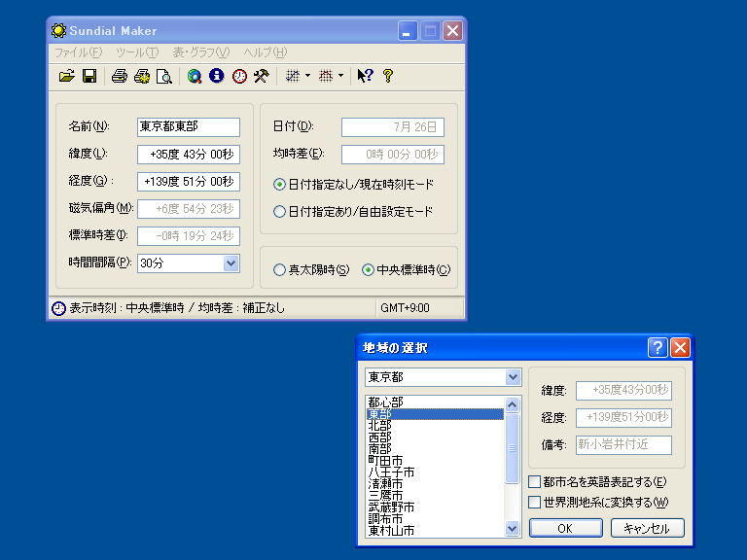The height and width of the screenshot is (560, 747).
Task: Click the 経度 field in the main window
Action: point(188,182)
